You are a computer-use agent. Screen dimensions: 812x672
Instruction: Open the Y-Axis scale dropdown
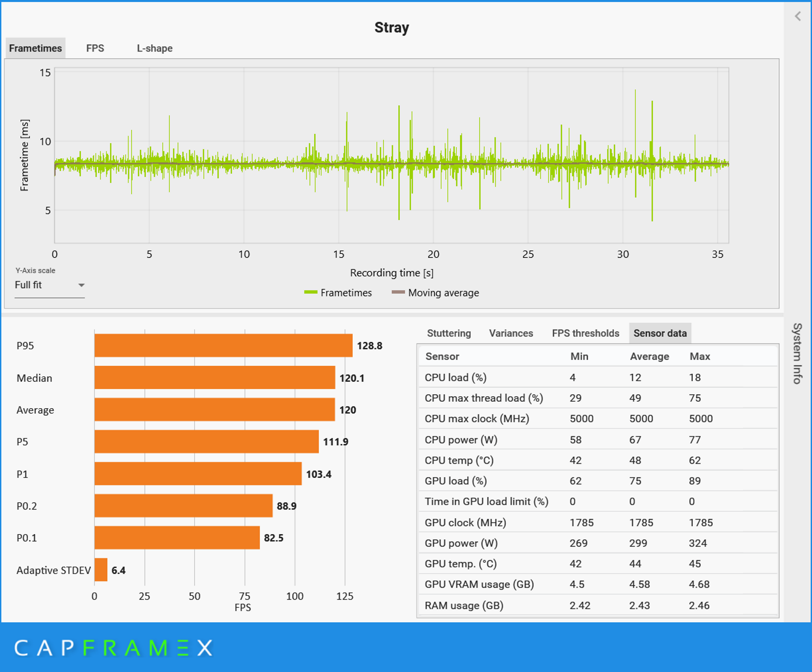tap(49, 285)
